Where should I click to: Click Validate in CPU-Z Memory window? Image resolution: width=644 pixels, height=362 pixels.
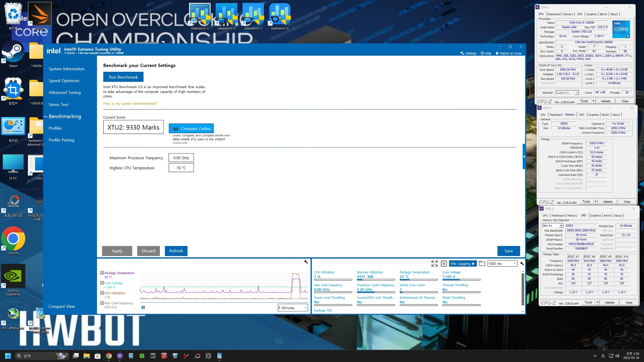pyautogui.click(x=607, y=202)
